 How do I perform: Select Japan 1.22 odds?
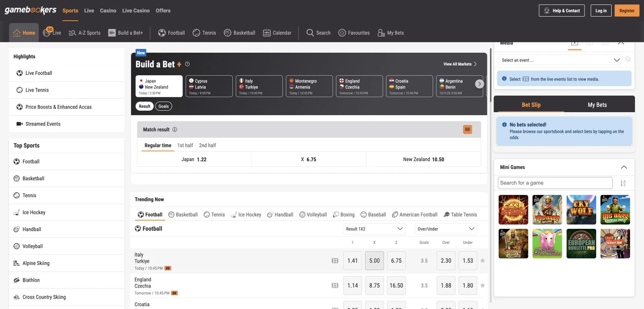194,159
